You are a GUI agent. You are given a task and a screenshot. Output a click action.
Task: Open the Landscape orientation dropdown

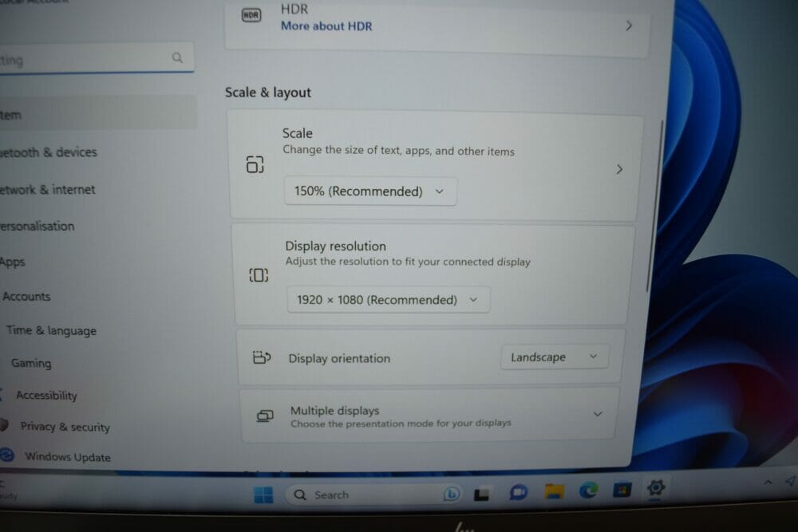point(555,357)
